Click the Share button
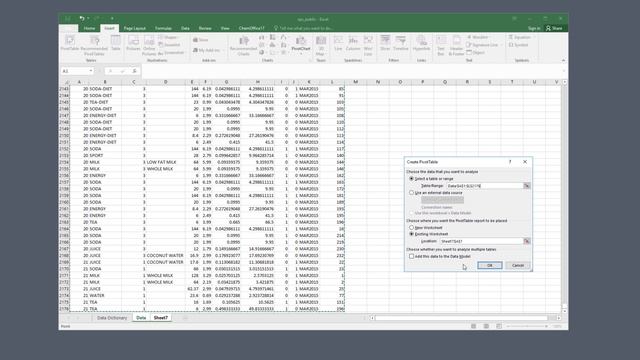The image size is (640, 360). coord(554,28)
